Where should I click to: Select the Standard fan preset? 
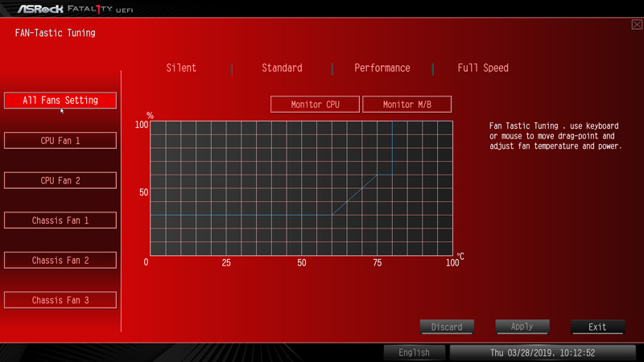[x=282, y=68]
